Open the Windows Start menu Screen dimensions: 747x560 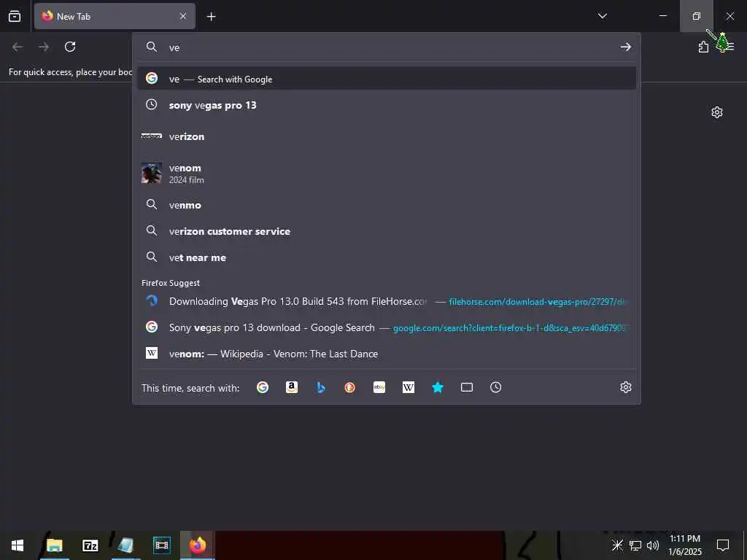tap(18, 545)
